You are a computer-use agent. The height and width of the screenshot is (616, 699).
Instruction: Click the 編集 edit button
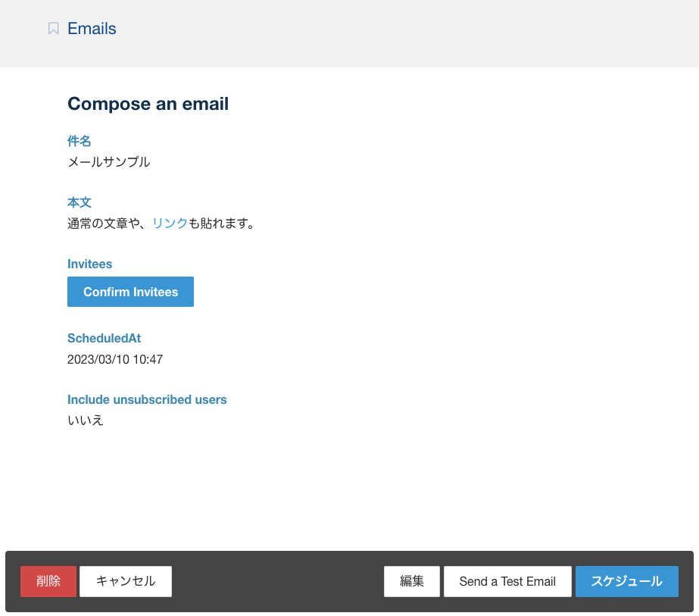(x=411, y=581)
